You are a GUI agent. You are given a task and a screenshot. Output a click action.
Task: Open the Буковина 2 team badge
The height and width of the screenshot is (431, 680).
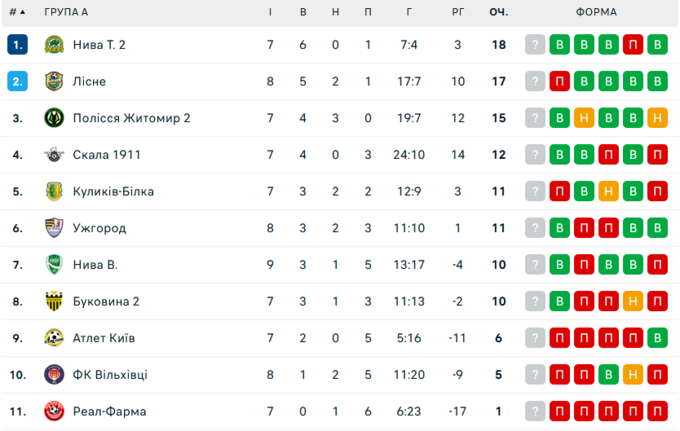(x=54, y=301)
